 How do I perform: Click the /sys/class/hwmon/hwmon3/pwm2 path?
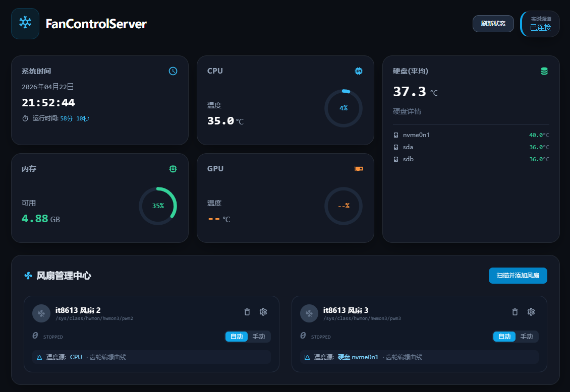click(94, 318)
